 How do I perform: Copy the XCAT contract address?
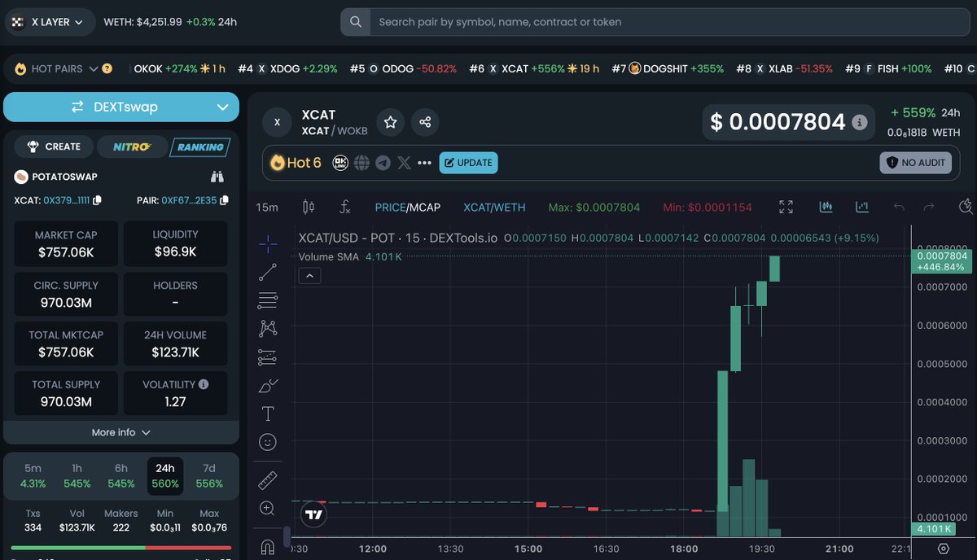97,200
